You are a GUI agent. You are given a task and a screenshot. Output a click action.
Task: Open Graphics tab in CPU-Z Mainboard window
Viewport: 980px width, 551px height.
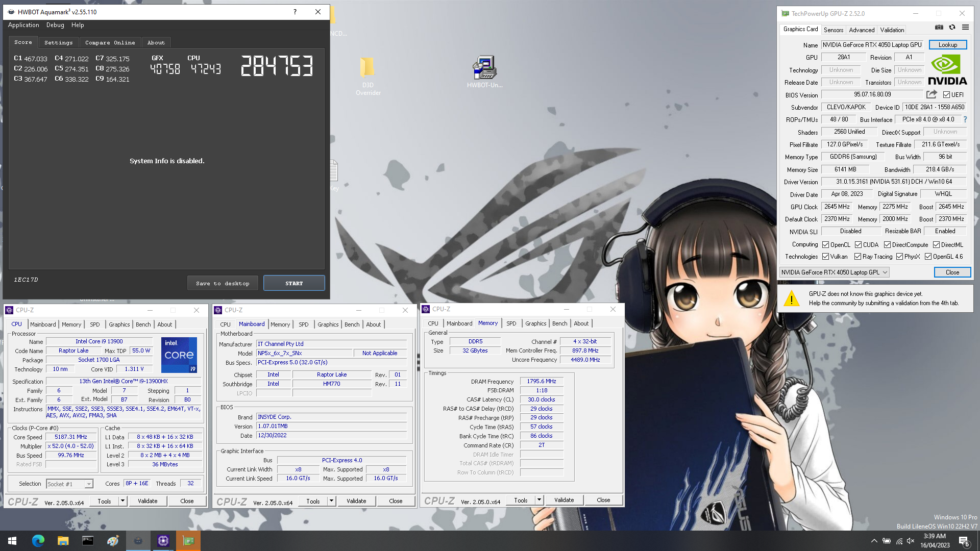click(x=328, y=324)
